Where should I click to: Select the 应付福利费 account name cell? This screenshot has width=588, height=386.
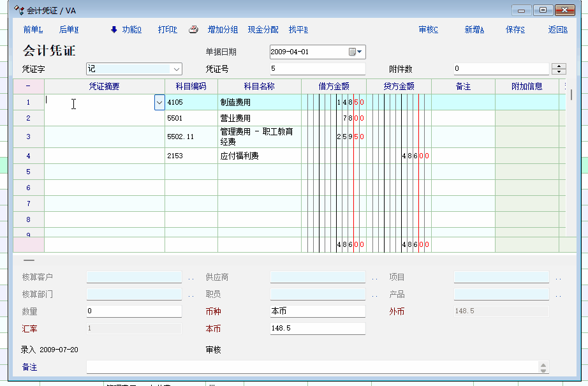(x=259, y=156)
